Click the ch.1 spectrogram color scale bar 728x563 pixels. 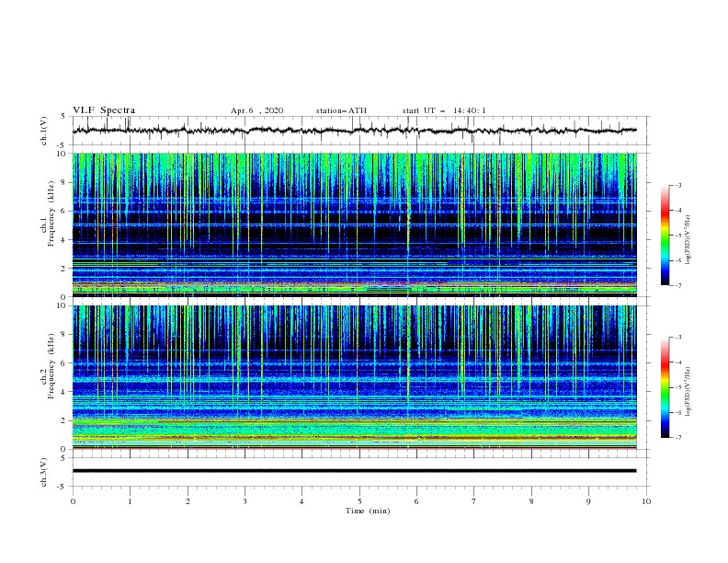pyautogui.click(x=665, y=236)
